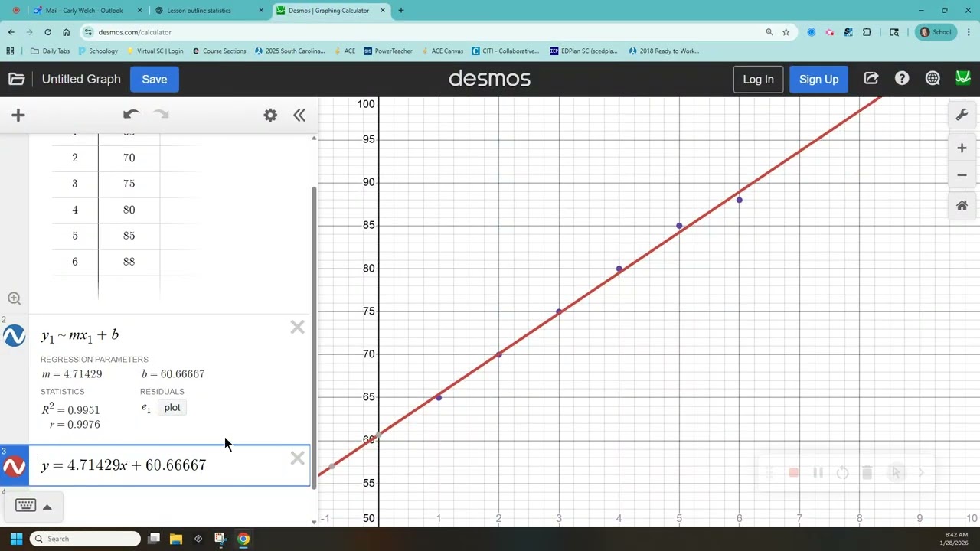Open Virtual SC Login bookmark
Image resolution: width=980 pixels, height=551 pixels.
tap(155, 51)
